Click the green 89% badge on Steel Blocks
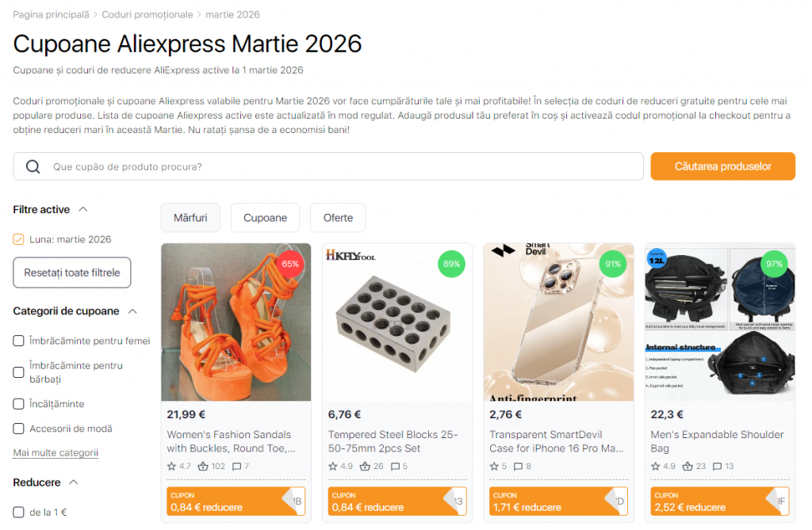 (451, 264)
